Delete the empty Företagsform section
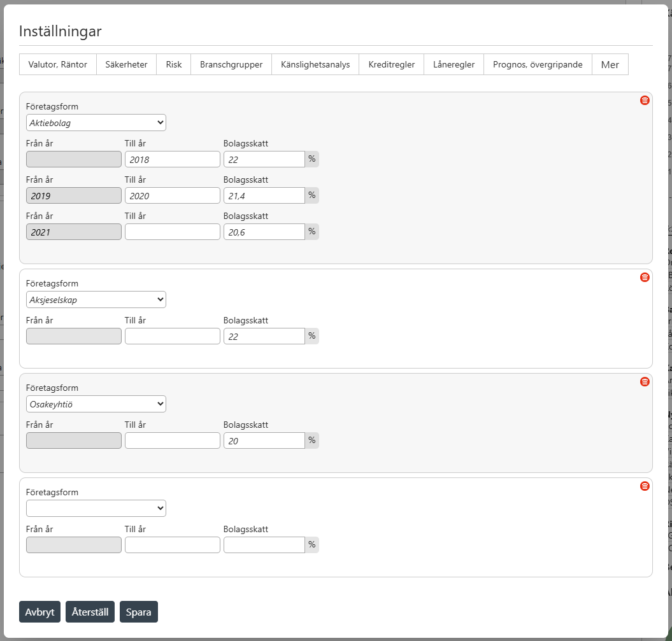 [x=645, y=486]
